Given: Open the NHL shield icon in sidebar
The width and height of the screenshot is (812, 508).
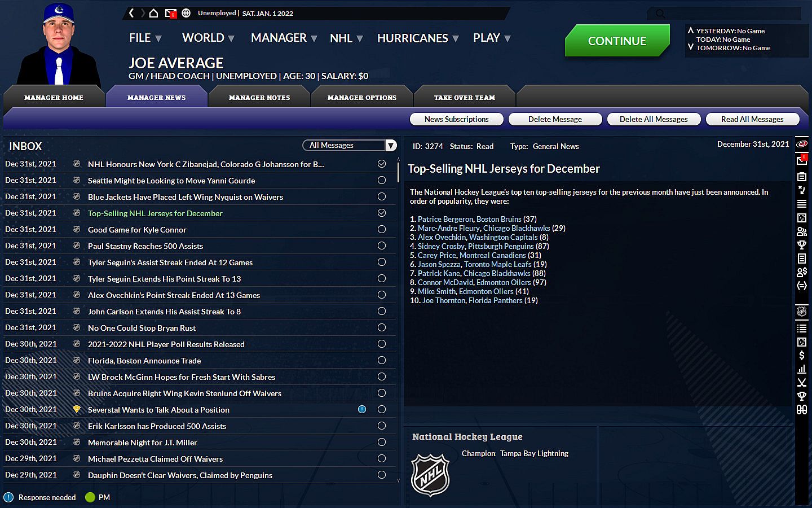Looking at the screenshot, I should click(x=801, y=312).
